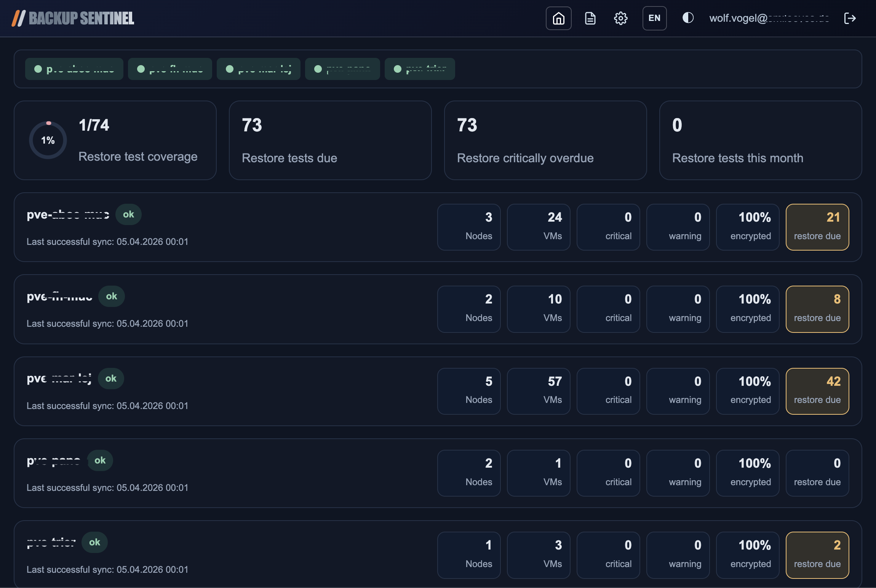Click the 57 VMs tile

[538, 391]
